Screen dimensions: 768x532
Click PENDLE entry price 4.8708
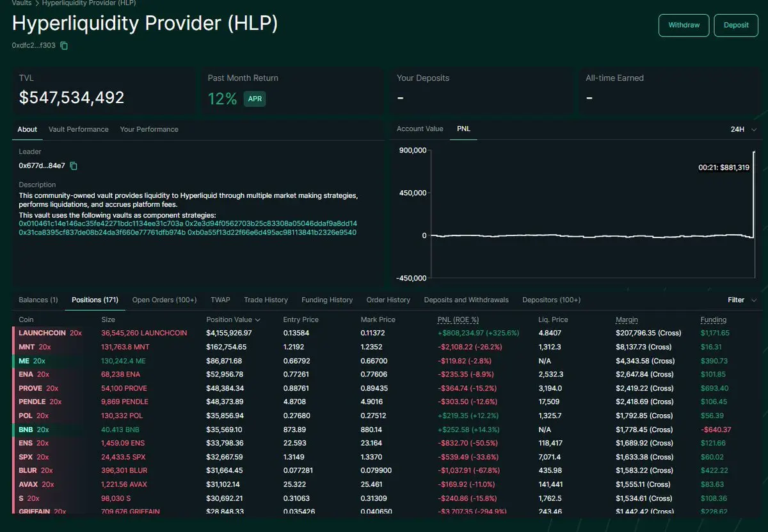point(294,401)
